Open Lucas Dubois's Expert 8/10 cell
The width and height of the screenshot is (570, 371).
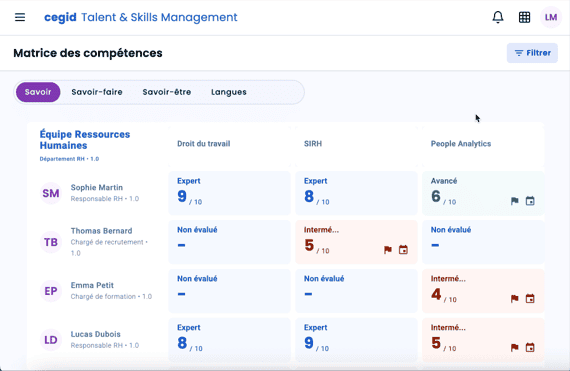pyautogui.click(x=229, y=340)
